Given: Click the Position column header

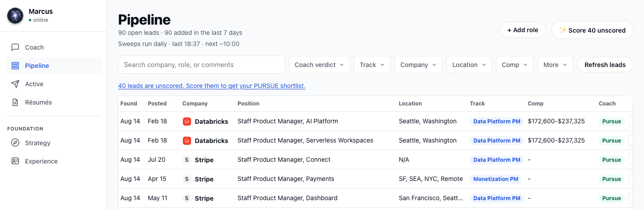Looking at the screenshot, I should point(248,104).
